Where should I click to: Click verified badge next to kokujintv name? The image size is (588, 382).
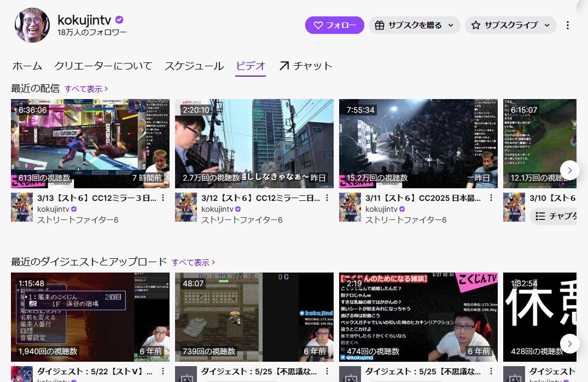click(x=119, y=20)
